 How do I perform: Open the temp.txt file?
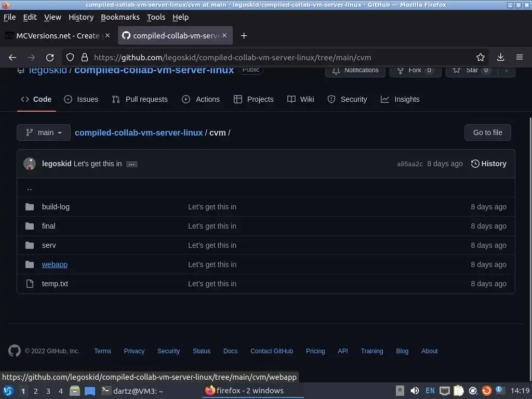55,284
